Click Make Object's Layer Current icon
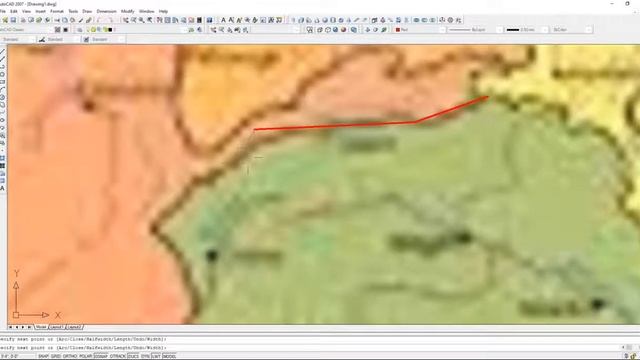This screenshot has width=640, height=360. (x=191, y=30)
